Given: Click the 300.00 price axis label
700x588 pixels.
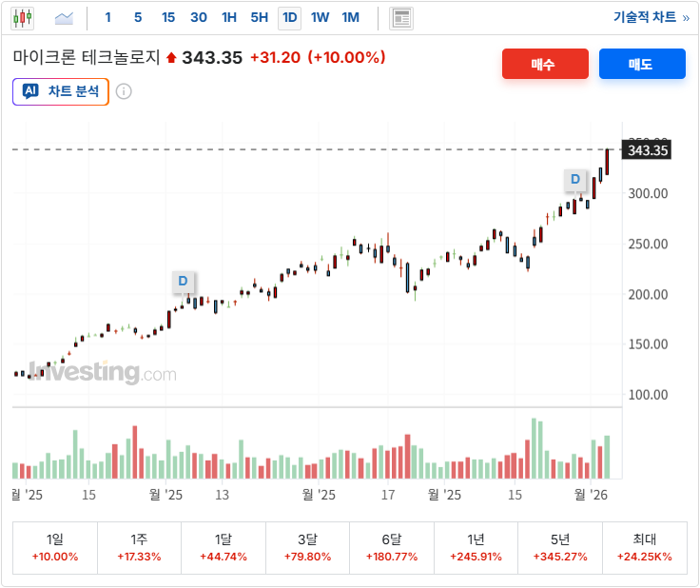Looking at the screenshot, I should click(x=648, y=194).
